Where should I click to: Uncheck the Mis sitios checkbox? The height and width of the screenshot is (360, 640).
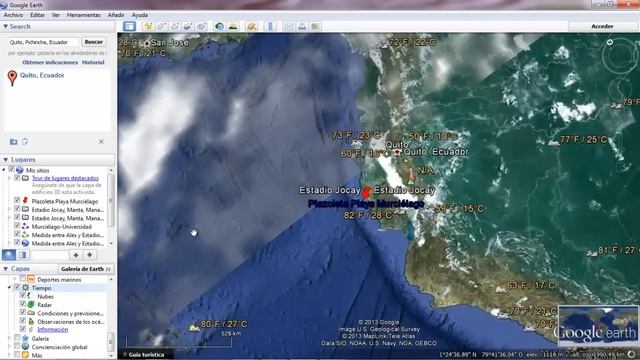[11, 170]
